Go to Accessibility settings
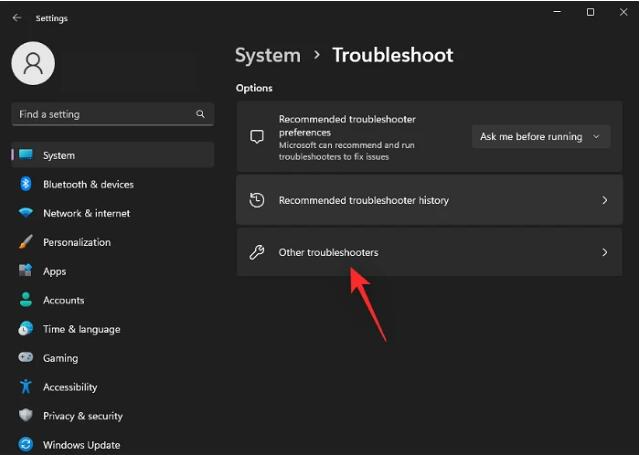Screen dimensions: 640x455 pos(113,387)
